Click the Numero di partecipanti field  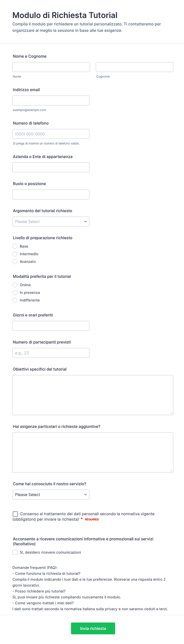[x=51, y=353]
